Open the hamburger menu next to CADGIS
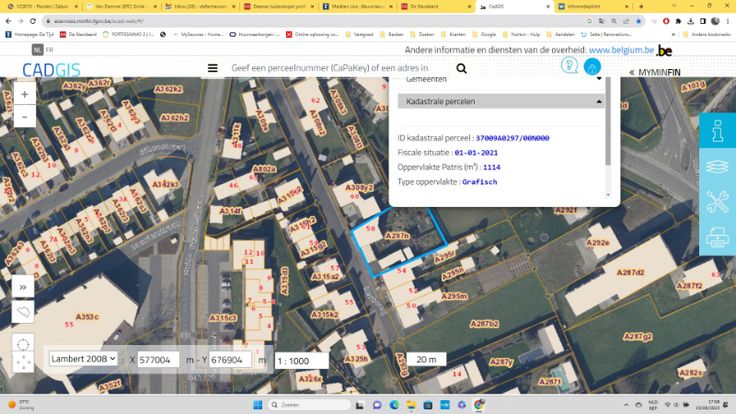Image resolution: width=736 pixels, height=414 pixels. (212, 69)
